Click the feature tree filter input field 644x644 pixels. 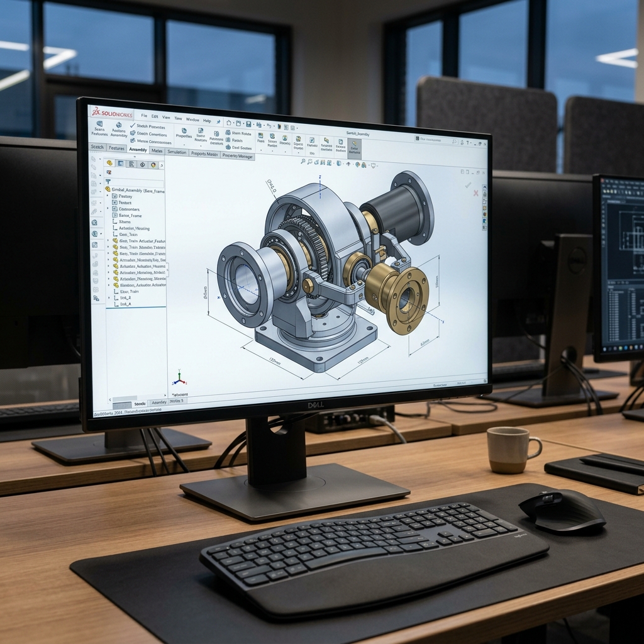[135, 182]
